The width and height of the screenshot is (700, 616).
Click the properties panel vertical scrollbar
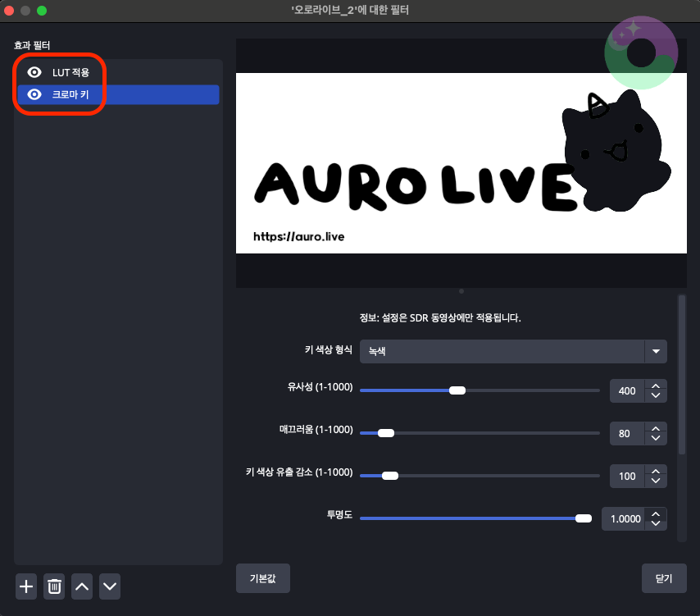click(x=682, y=375)
